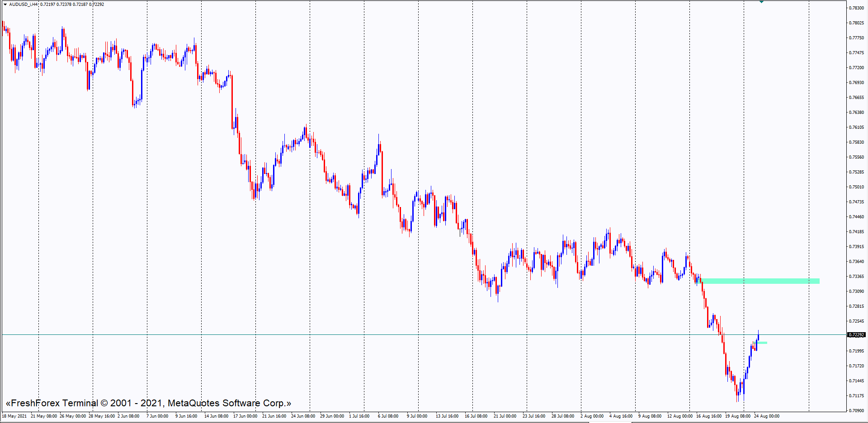Click the 0.77750 price axis label

point(857,38)
